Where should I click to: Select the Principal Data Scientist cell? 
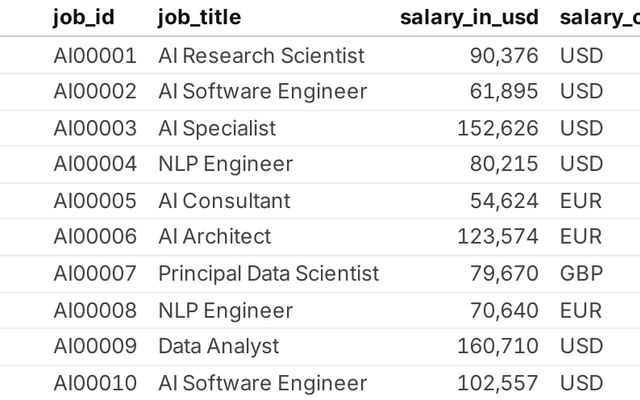pos(268,273)
